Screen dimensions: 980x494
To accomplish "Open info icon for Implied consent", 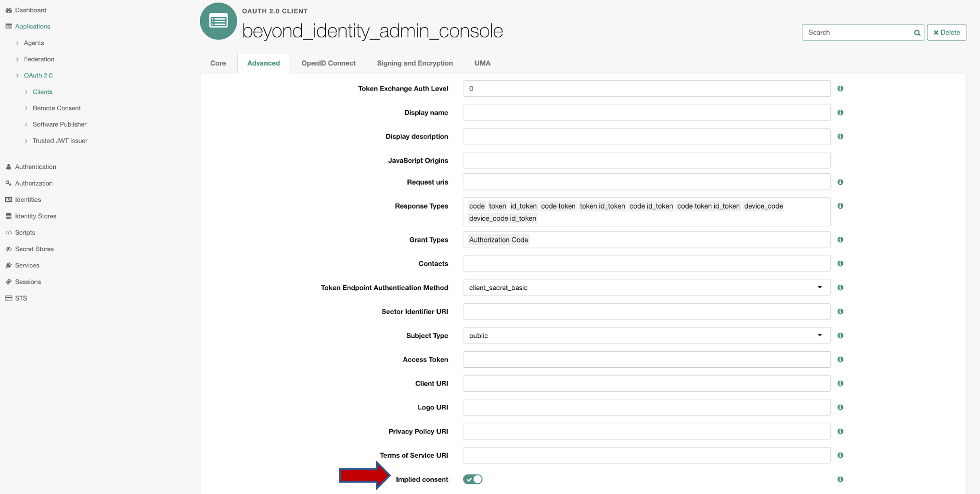I will click(x=840, y=479).
